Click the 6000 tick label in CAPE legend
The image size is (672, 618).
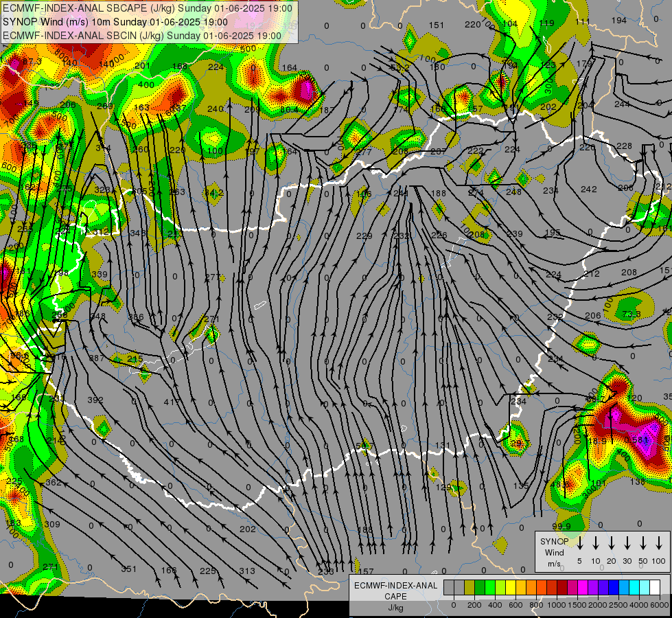[x=660, y=605]
